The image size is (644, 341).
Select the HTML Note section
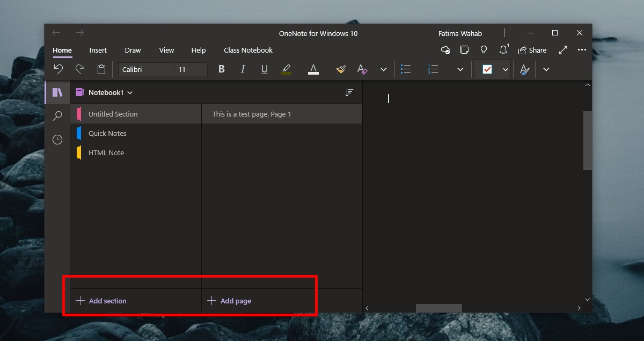[x=136, y=153]
